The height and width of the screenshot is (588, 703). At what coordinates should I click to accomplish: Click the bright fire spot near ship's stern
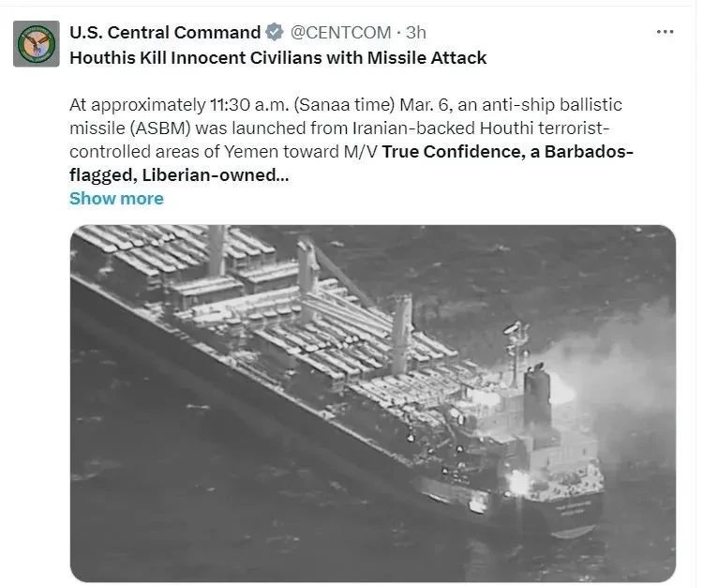pos(517,485)
